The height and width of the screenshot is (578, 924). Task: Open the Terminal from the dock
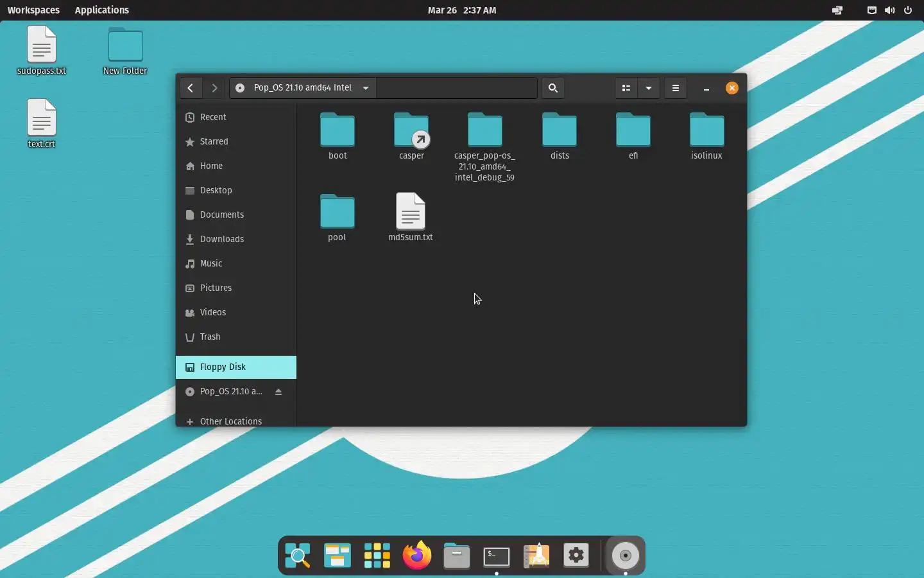click(x=497, y=556)
